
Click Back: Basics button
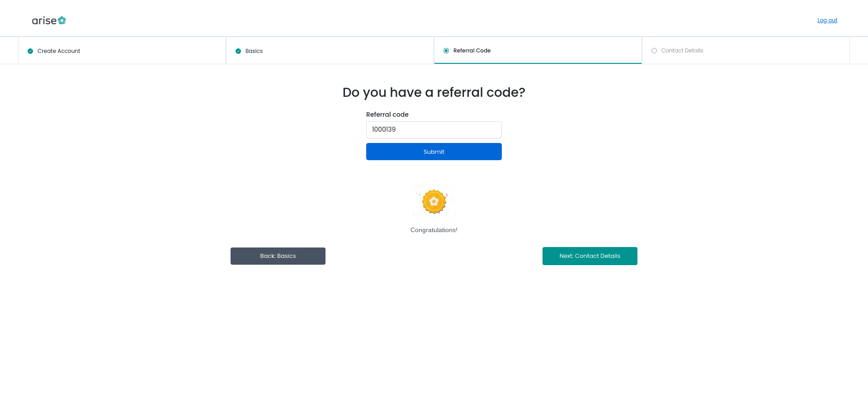pos(278,256)
